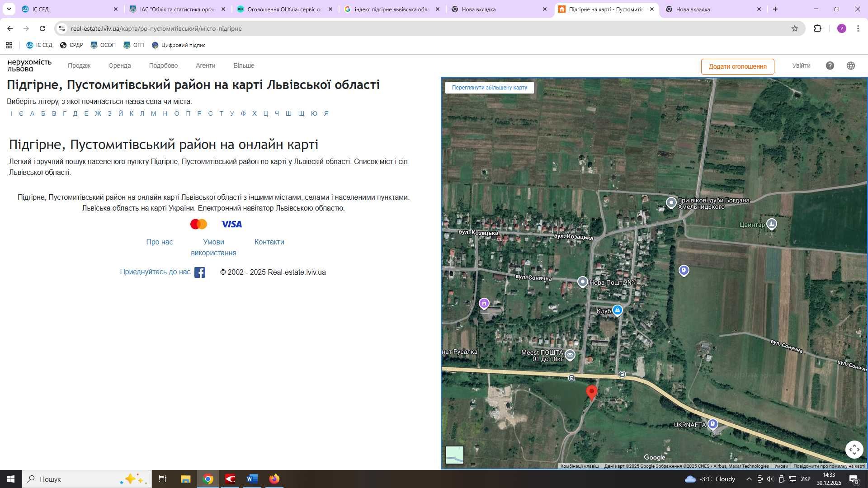
Task: Open the Facebook icon link
Action: (200, 272)
